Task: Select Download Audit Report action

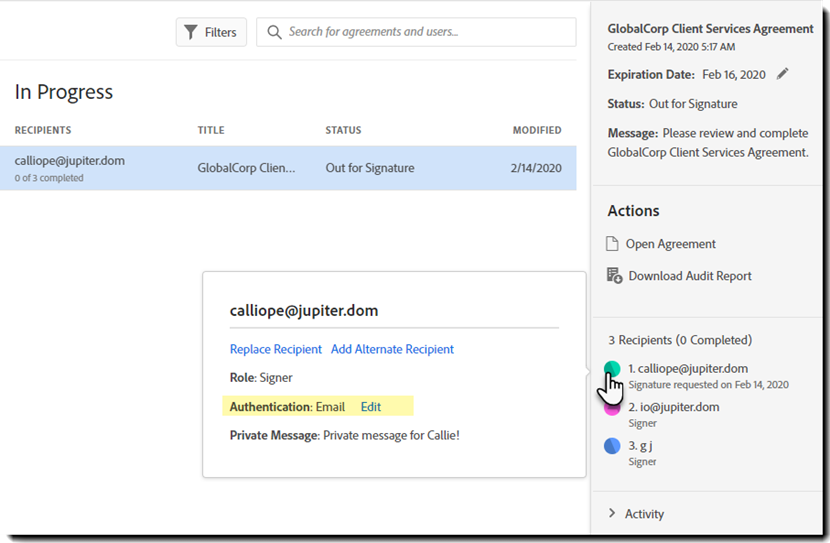Action: [x=689, y=276]
